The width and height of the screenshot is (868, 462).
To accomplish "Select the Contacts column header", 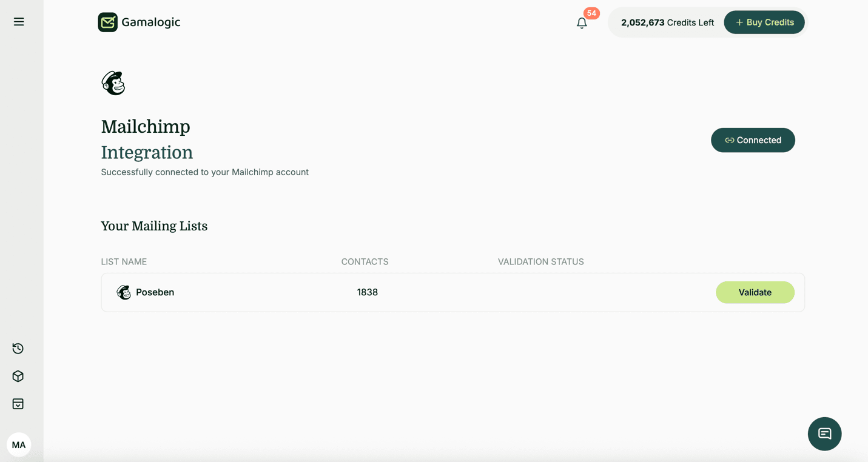I will (365, 261).
